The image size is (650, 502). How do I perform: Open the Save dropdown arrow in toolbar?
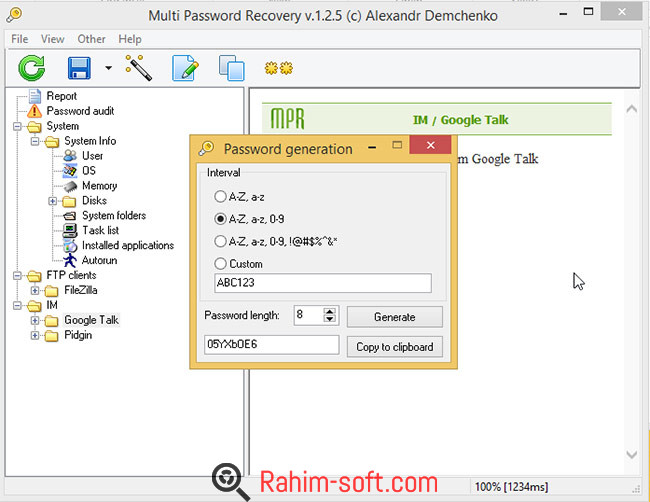click(x=108, y=68)
